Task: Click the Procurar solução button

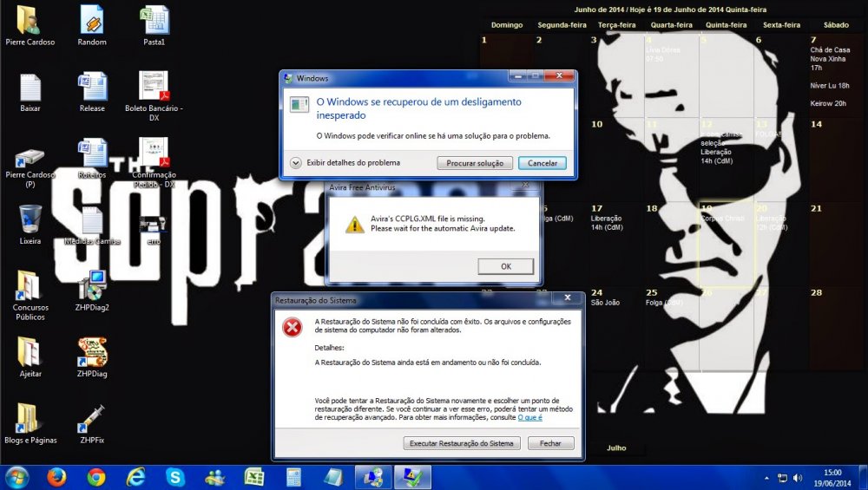Action: 475,163
